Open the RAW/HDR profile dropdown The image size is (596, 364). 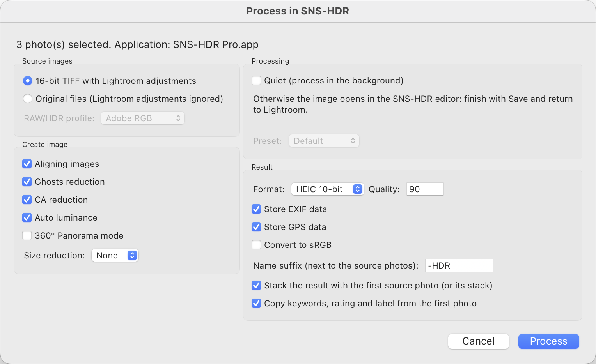click(x=143, y=118)
